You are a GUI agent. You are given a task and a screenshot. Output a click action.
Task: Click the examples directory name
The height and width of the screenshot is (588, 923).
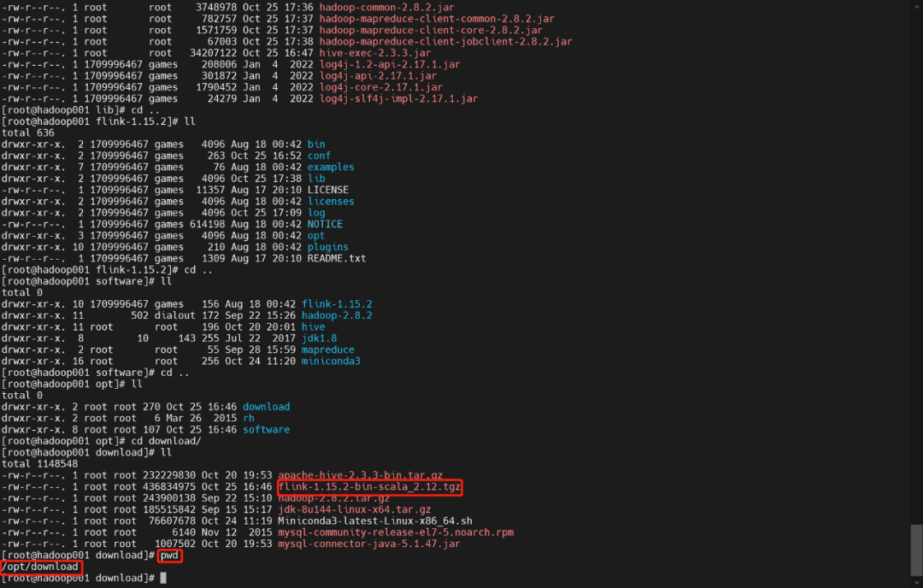coord(331,168)
